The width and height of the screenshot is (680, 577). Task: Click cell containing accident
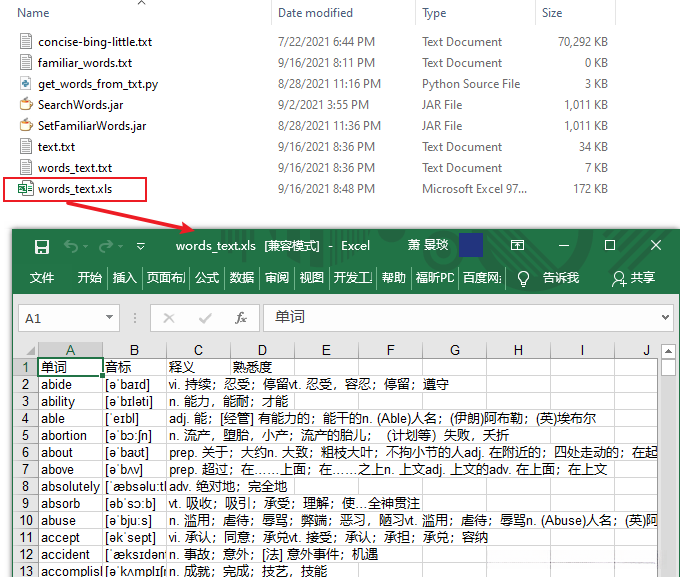pos(70,554)
